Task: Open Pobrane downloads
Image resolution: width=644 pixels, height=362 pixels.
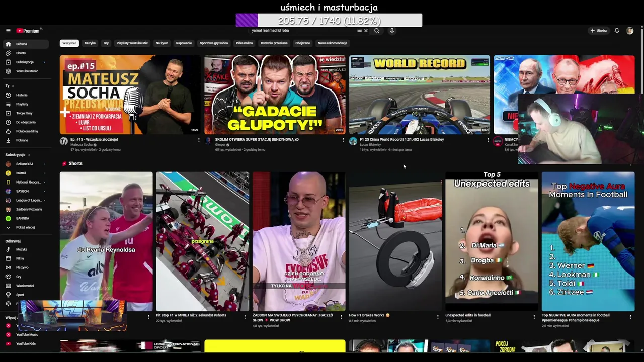Action: 25,140
